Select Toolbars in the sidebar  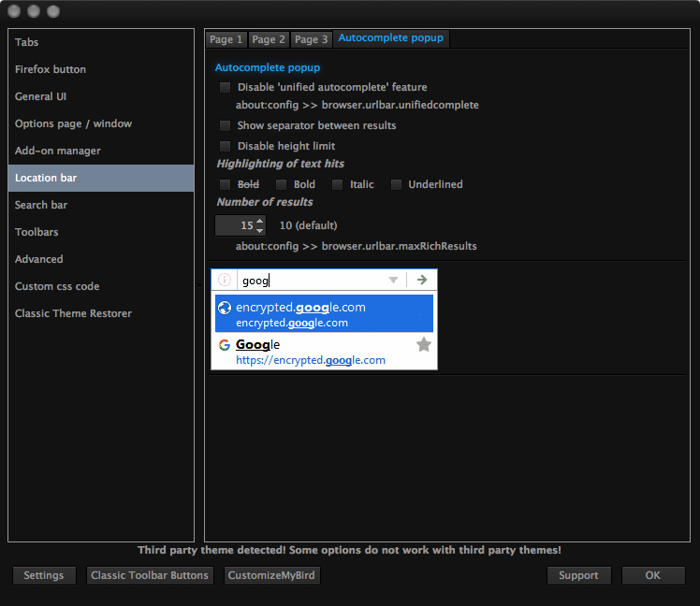point(101,233)
